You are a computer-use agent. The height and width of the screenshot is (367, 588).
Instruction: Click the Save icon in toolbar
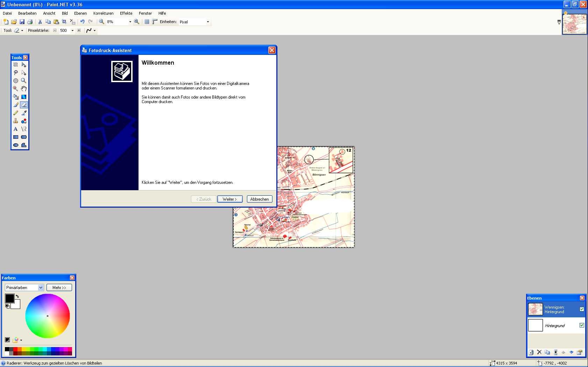22,22
